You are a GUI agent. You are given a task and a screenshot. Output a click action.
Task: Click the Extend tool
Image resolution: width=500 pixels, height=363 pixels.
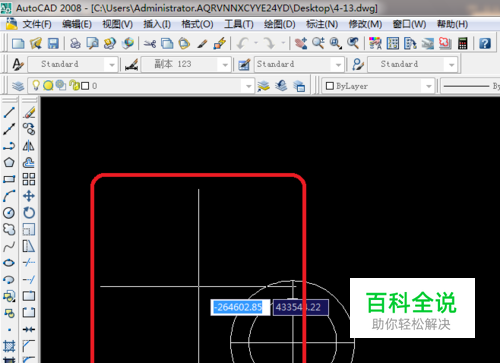[29, 279]
